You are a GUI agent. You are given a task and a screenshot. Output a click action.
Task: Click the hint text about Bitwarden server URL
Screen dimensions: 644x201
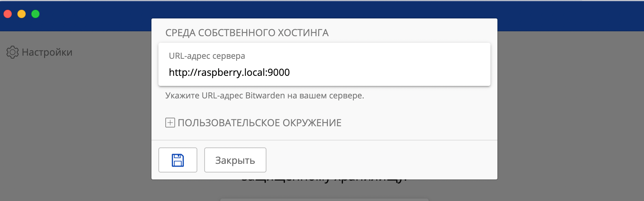coord(264,96)
